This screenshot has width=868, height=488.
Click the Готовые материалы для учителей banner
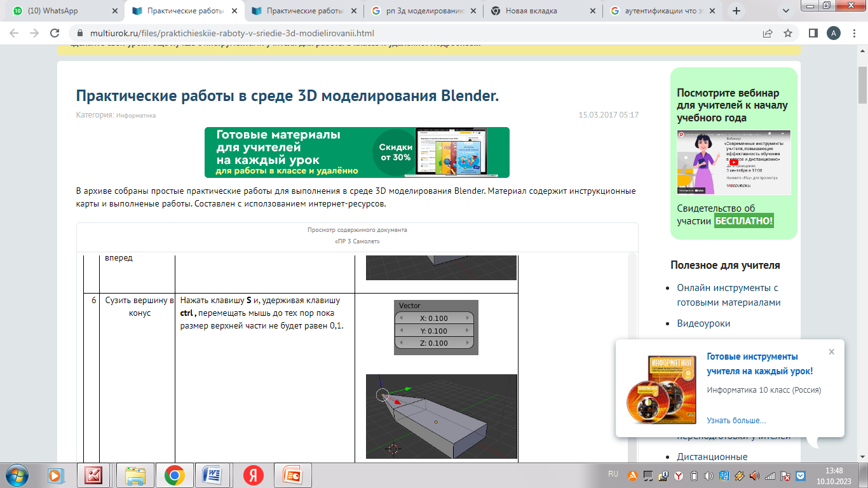point(357,152)
